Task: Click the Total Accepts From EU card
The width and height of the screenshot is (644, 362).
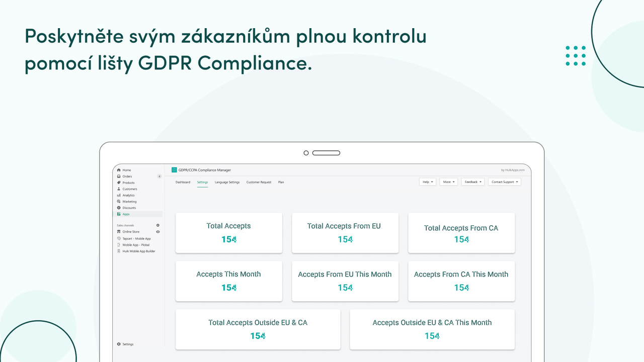Action: click(x=345, y=233)
